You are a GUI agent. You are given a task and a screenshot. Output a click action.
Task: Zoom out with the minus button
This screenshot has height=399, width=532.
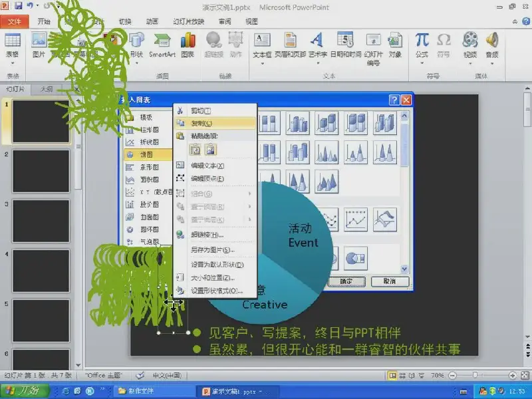pos(452,376)
